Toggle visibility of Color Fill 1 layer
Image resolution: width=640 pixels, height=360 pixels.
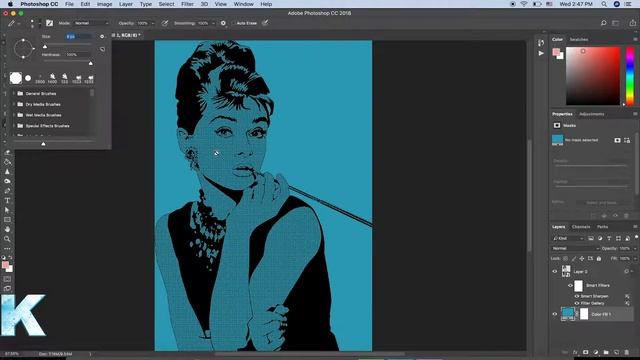[555, 314]
